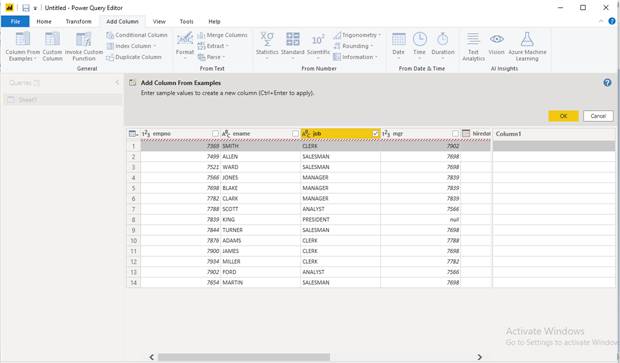Viewport: 620px width, 363px height.
Task: Expand quick access toolbar dropdown
Action: click(x=35, y=8)
